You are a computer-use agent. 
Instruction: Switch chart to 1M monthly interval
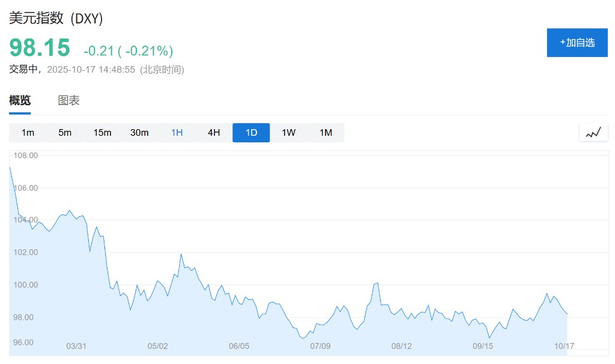tap(326, 133)
